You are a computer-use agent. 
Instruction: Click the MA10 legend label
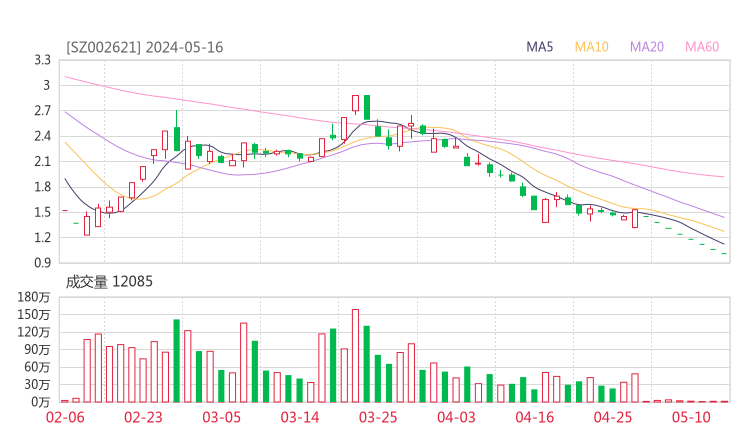click(591, 47)
